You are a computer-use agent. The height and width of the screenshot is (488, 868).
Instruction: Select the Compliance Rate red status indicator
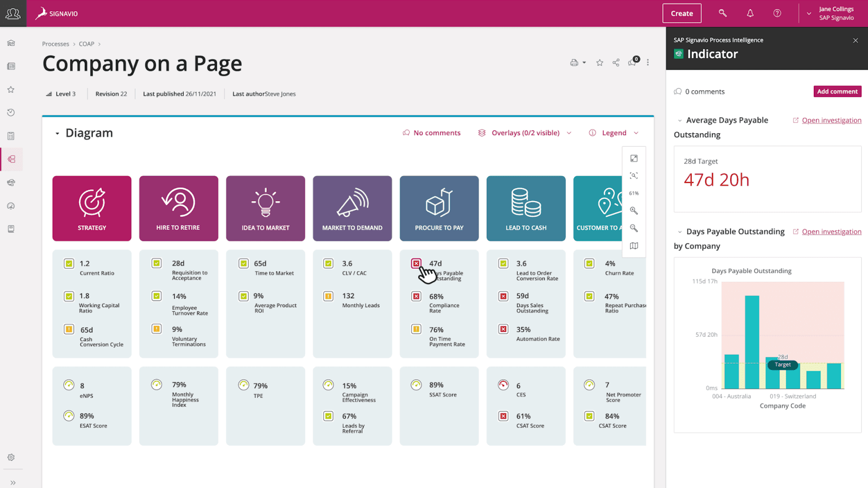(416, 297)
